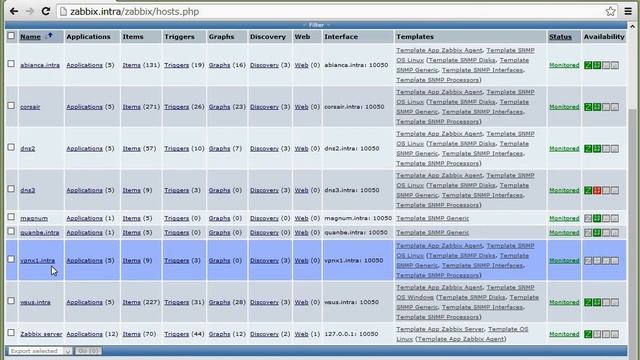Viewport: 640px width, 360px height.
Task: Toggle the Monitored status for dns3
Action: coord(564,190)
